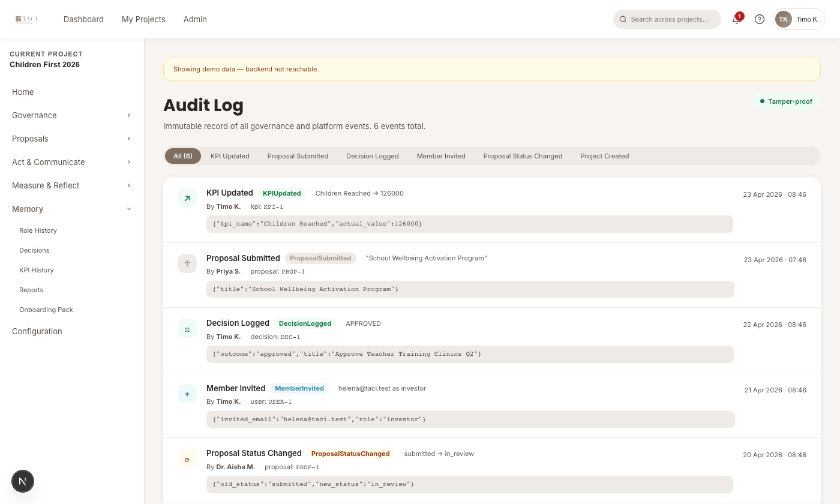
Task: Click the decision: DEC-1 reference
Action: 275,337
